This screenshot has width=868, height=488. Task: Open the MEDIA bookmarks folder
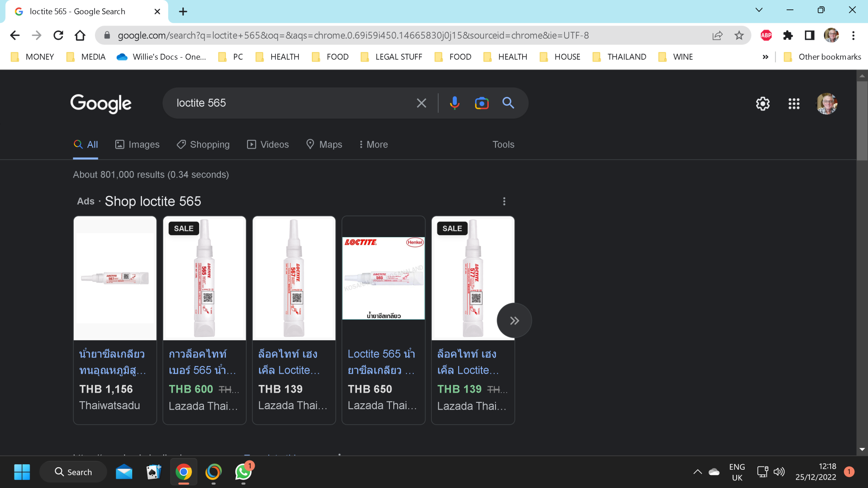pyautogui.click(x=86, y=57)
